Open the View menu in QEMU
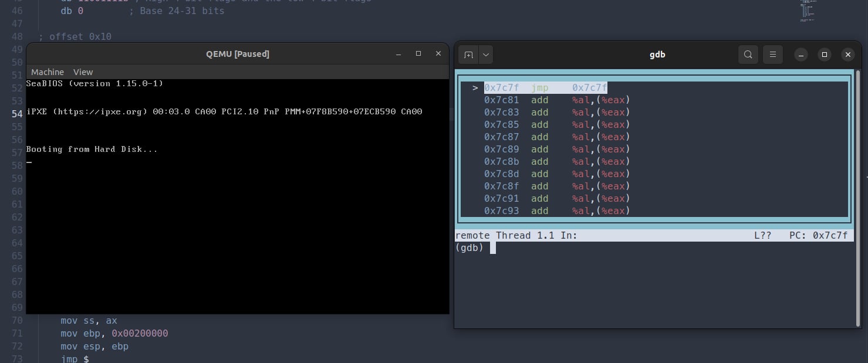Screen dimensions: 868x363 83,72
